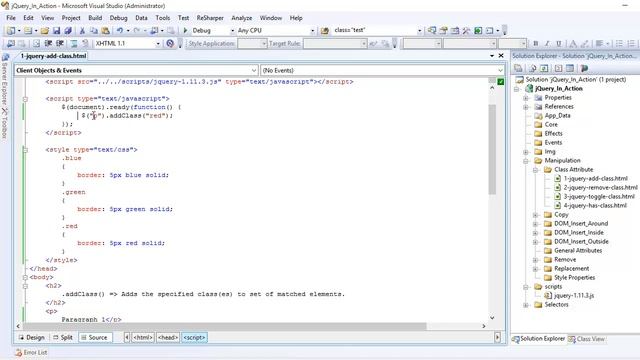
Task: Click the Save floppy disk icon
Action: [x=56, y=31]
